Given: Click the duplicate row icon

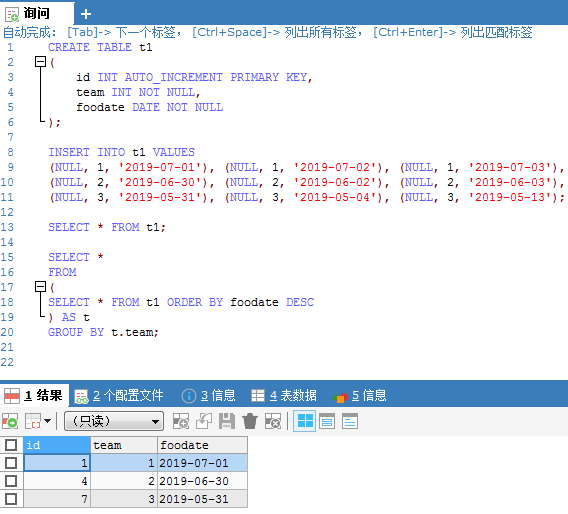Looking at the screenshot, I should pyautogui.click(x=204, y=421).
